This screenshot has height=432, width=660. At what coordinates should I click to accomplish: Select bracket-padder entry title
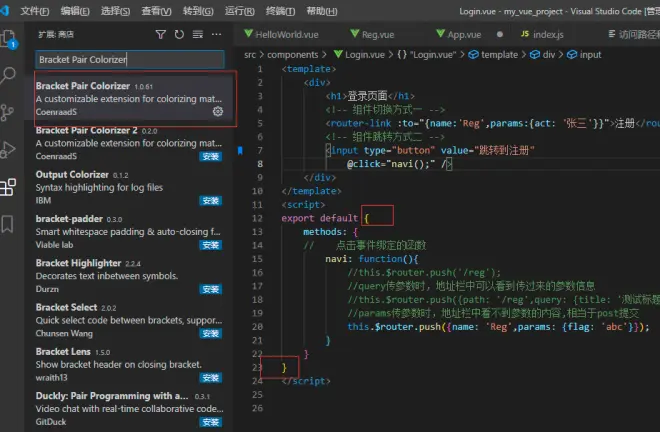69,219
